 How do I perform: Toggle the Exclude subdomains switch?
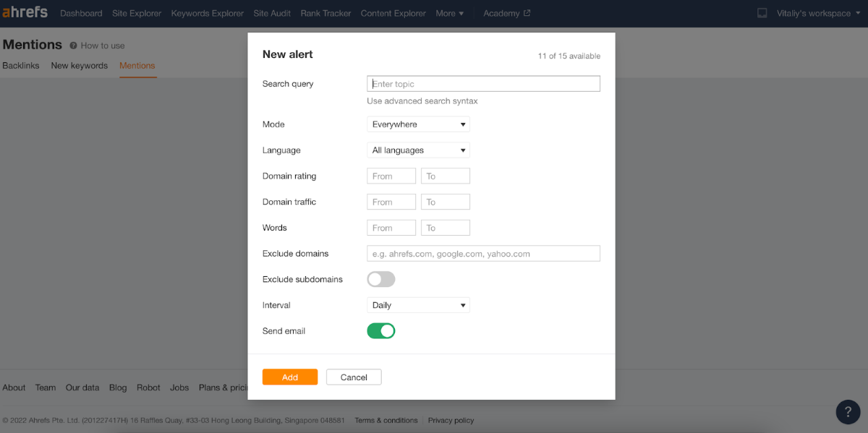[x=381, y=279]
